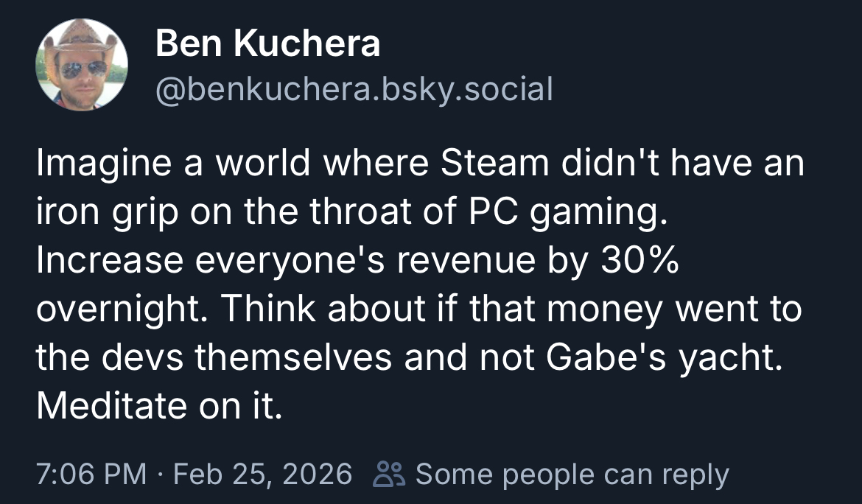
Task: Open the @benkuchera.bsky.social handle link
Action: point(354,89)
